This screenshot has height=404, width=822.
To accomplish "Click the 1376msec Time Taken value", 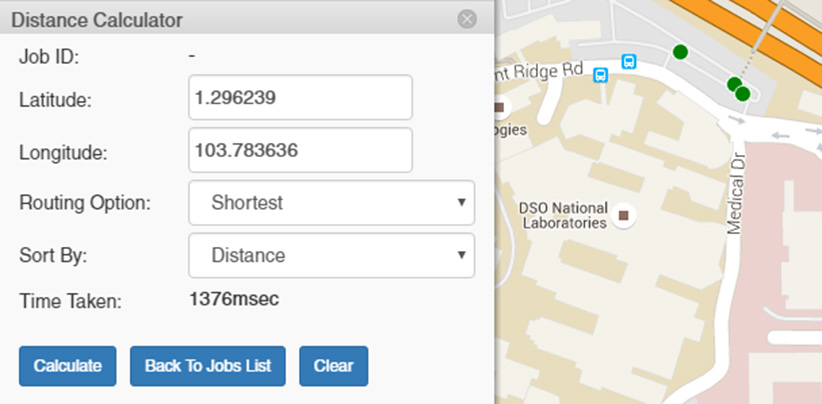I will tap(235, 298).
